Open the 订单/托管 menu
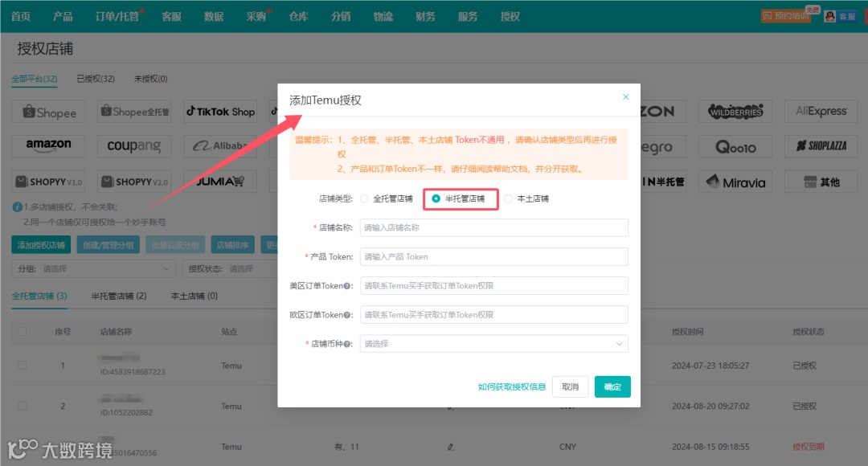This screenshot has height=466, width=868. coord(117,14)
